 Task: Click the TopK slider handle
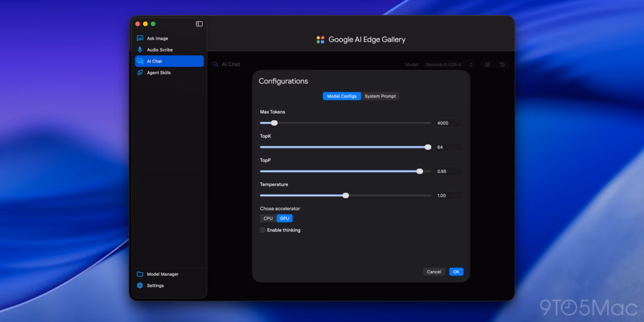[428, 147]
